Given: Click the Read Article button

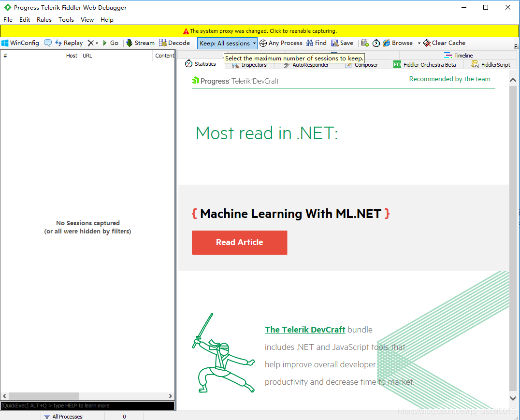Looking at the screenshot, I should pos(239,243).
